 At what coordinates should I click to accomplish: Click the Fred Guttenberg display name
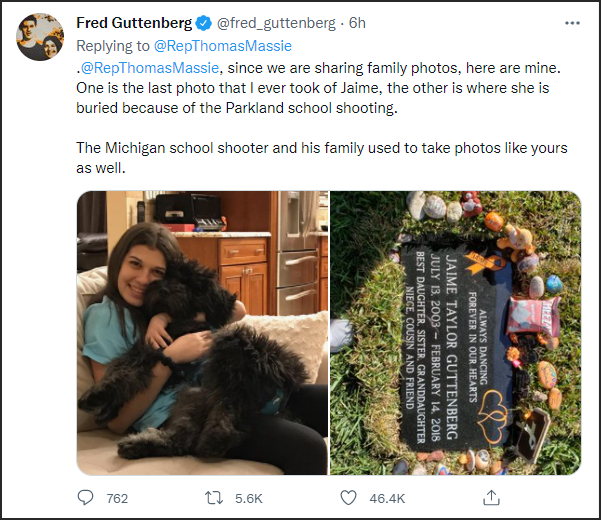134,23
